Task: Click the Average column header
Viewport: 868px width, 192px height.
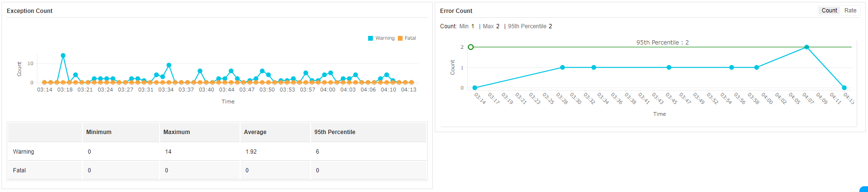Action: point(255,132)
